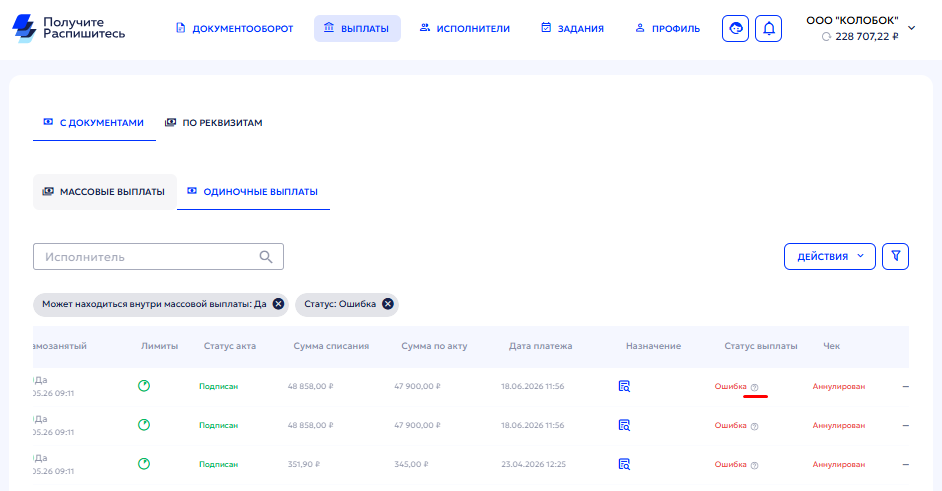This screenshot has height=491, width=942.
Task: Click Подписан status in the first row
Action: coord(218,386)
